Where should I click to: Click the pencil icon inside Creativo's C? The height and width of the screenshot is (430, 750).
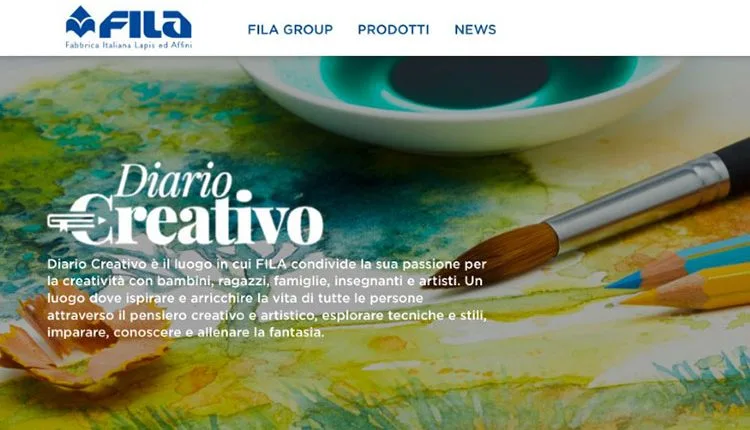tap(77, 222)
